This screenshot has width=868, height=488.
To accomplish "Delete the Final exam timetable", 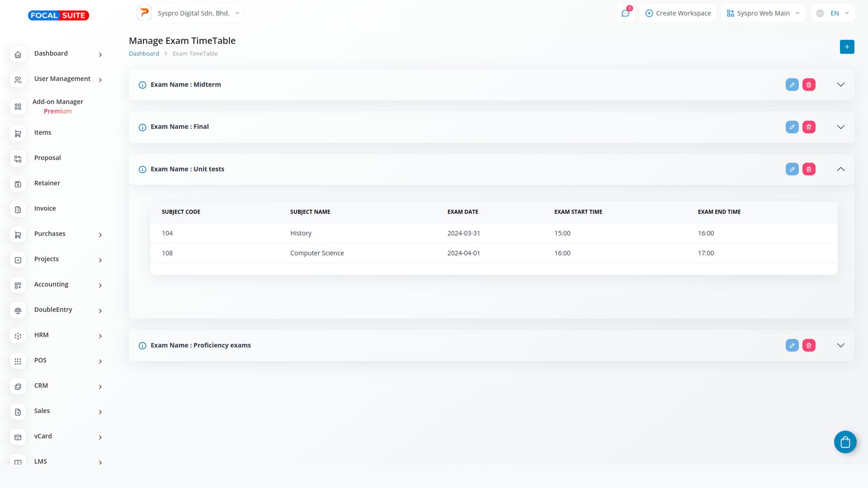I will point(809,127).
